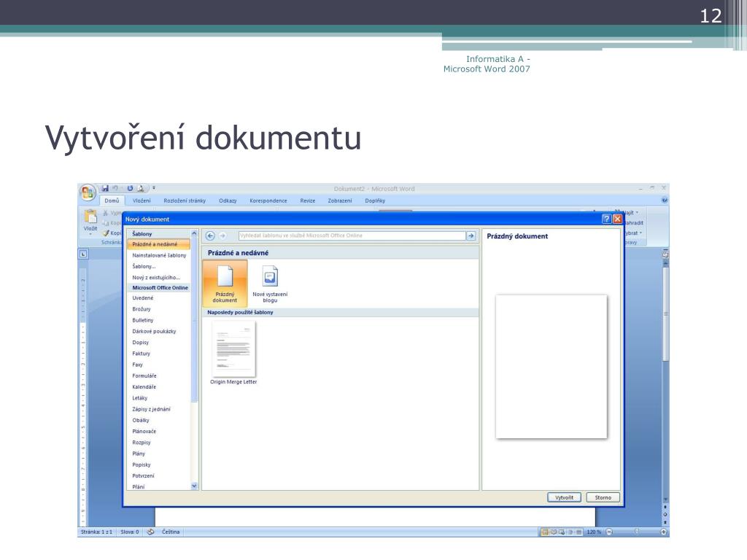Select the Prázdný dokument template
The width and height of the screenshot is (747, 560).
click(x=225, y=284)
